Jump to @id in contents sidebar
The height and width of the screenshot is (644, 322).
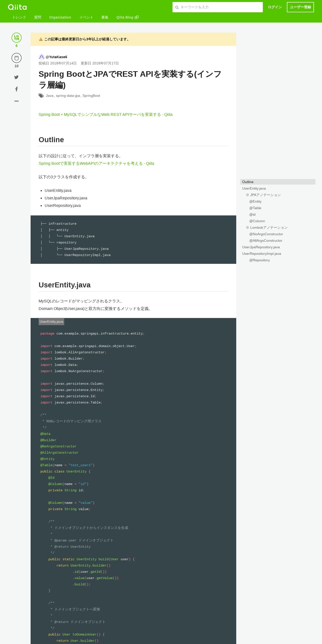252,214
